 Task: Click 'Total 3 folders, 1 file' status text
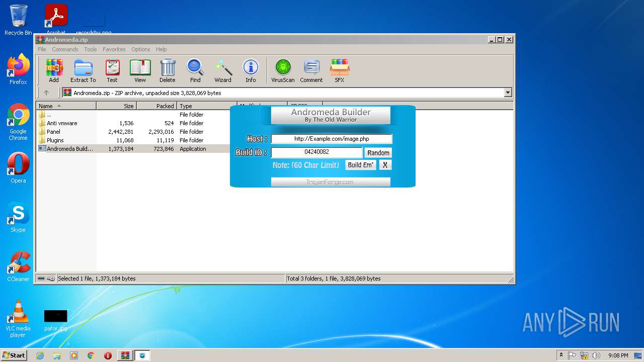334,279
